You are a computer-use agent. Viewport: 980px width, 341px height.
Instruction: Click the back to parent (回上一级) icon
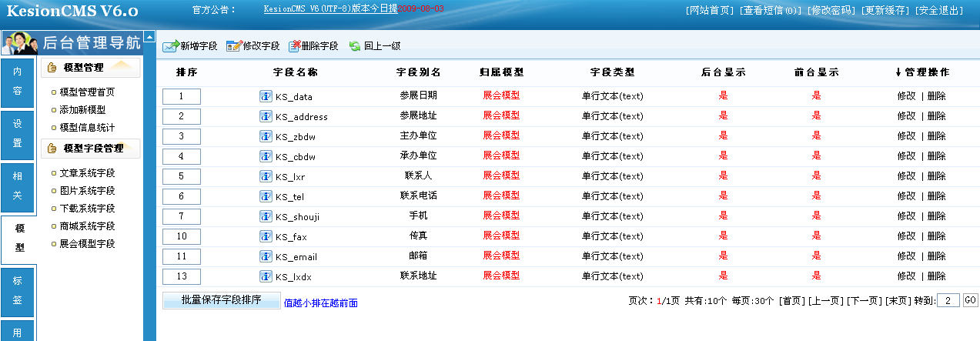355,46
